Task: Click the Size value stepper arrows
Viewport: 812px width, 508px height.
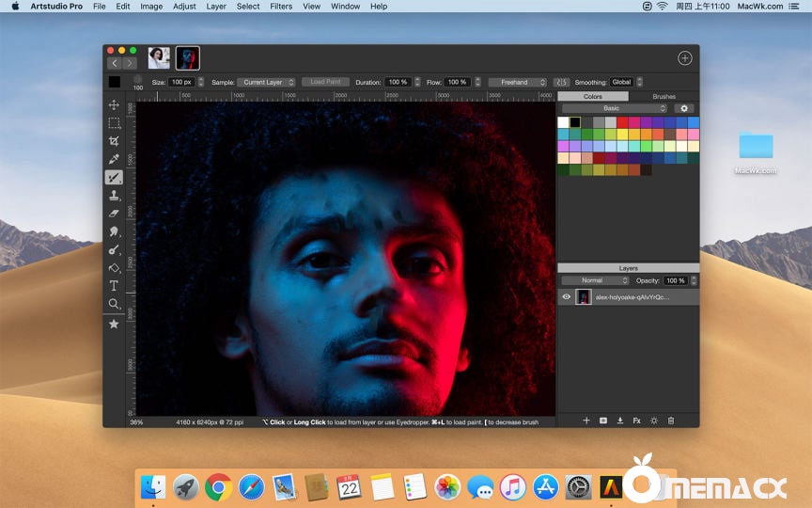Action: 201,83
